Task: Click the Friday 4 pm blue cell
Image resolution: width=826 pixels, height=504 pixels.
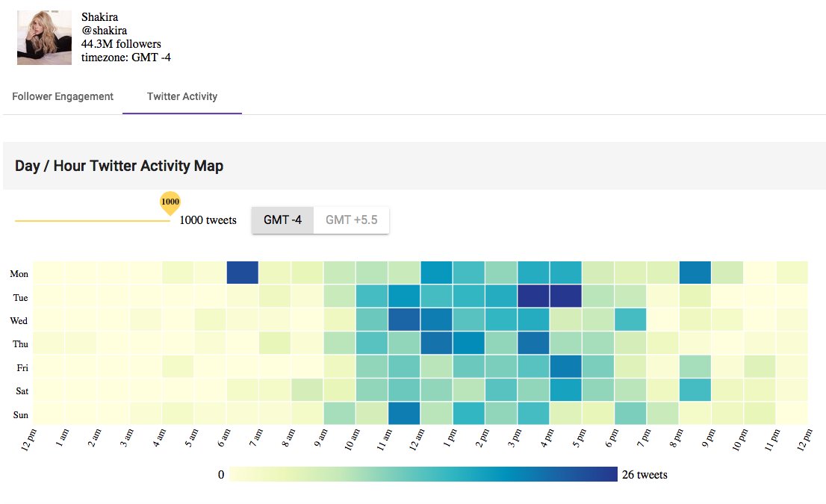Action: click(x=565, y=366)
